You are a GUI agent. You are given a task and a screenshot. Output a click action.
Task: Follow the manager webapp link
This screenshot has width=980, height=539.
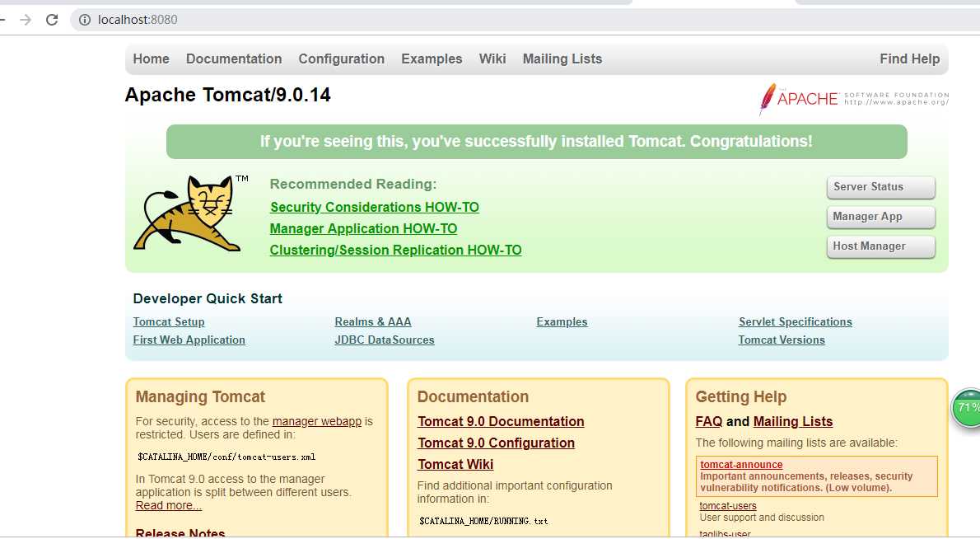pos(317,421)
